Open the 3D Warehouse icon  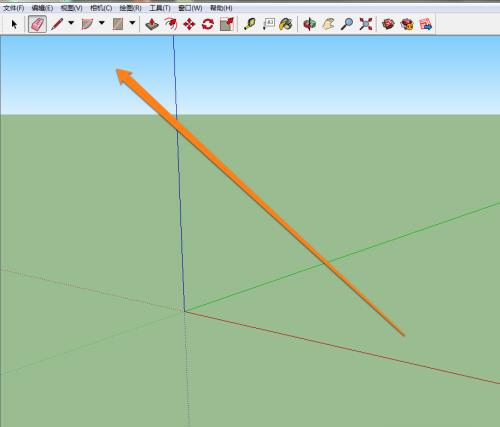388,24
